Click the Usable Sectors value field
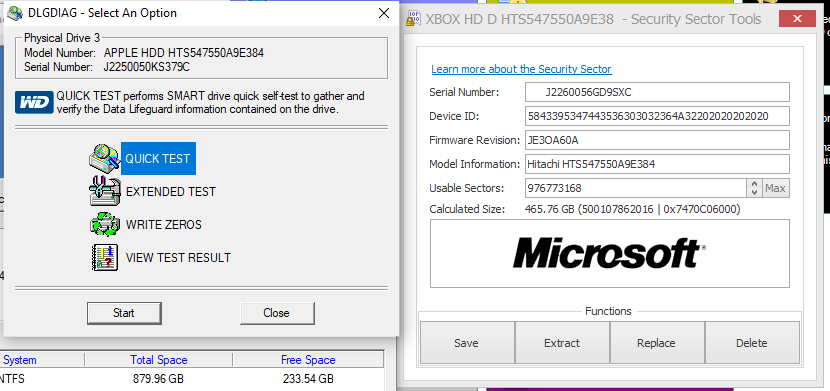 pos(636,188)
